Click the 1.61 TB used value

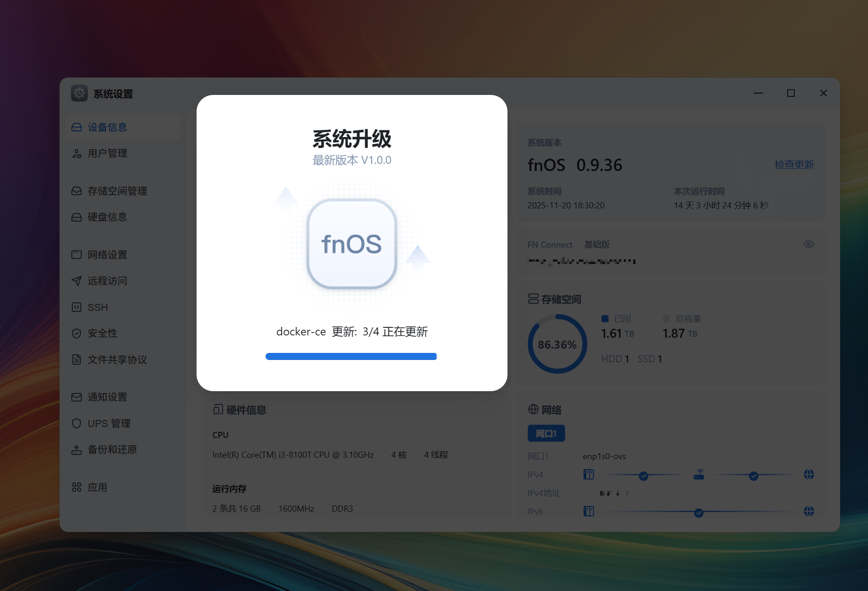(618, 334)
